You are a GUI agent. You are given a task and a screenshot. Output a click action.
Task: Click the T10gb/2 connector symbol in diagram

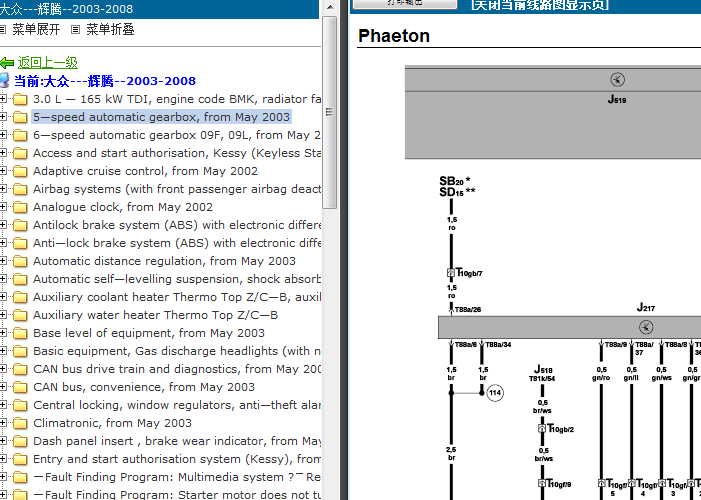click(x=542, y=428)
